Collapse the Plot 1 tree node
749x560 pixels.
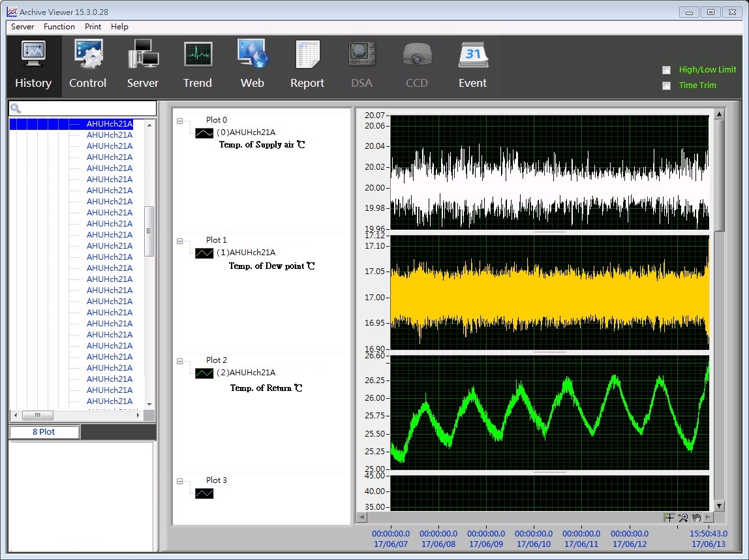click(180, 241)
